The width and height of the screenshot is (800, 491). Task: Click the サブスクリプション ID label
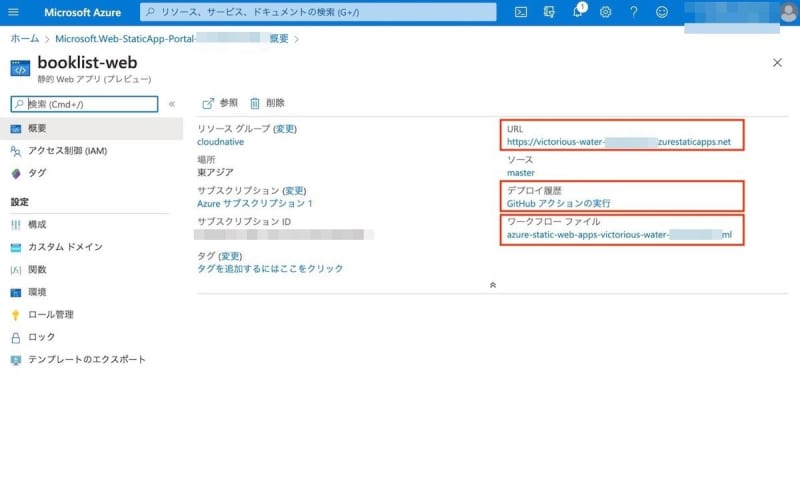pos(244,222)
